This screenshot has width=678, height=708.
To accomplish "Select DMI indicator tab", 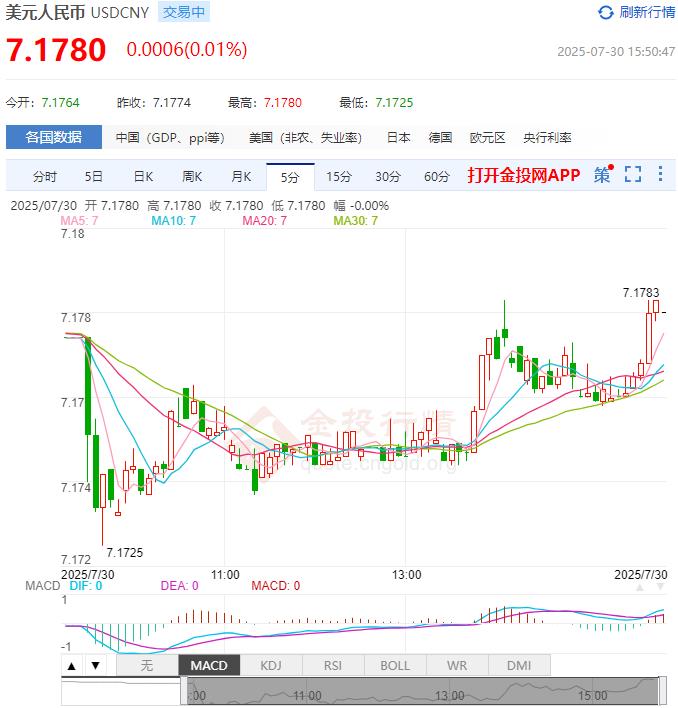I will pos(519,666).
